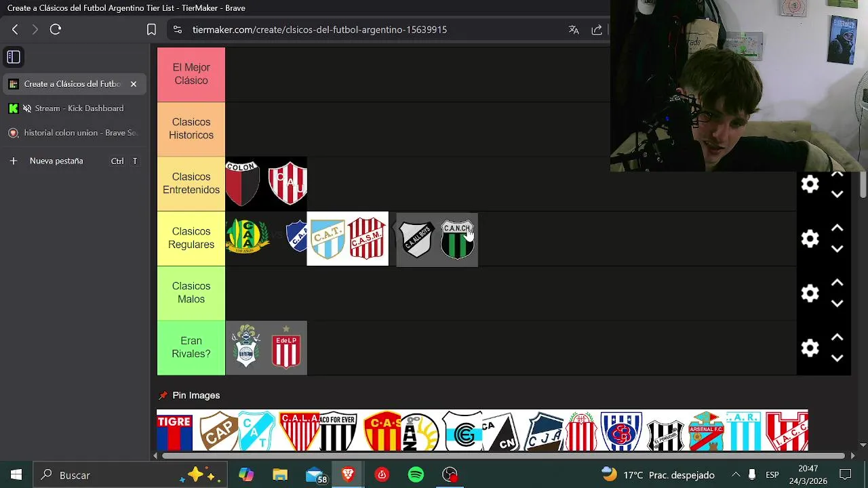Open settings gear for Clasicos Malos row

[x=810, y=293]
